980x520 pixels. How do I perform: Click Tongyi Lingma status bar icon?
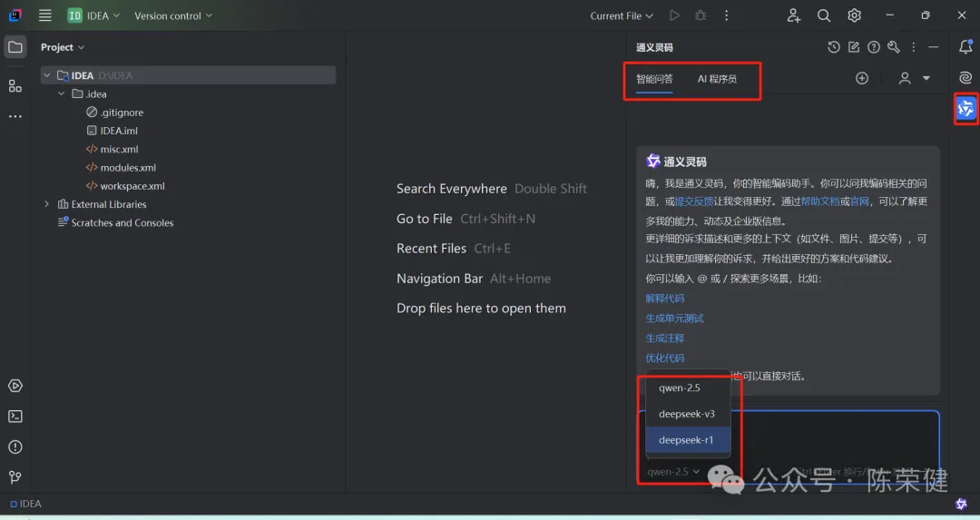click(x=961, y=504)
